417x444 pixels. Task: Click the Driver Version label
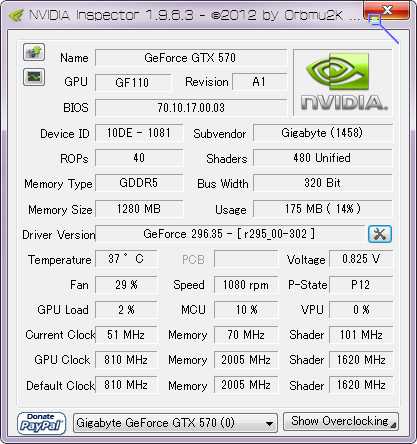click(59, 235)
